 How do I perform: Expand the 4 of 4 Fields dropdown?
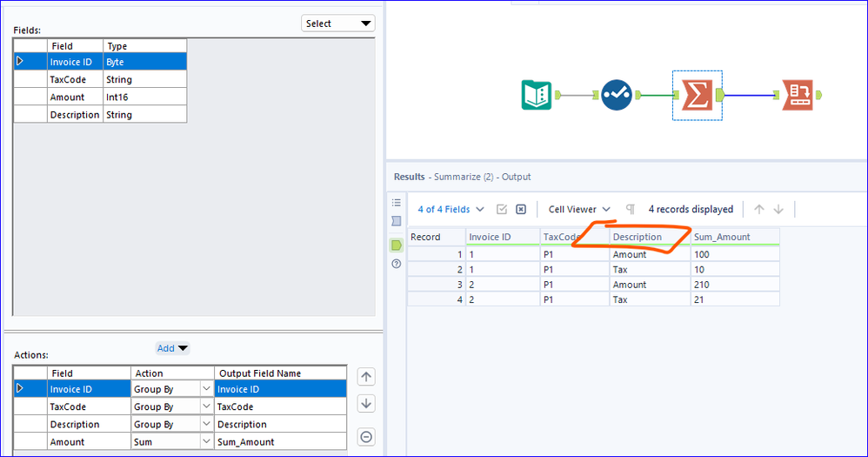pyautogui.click(x=451, y=210)
